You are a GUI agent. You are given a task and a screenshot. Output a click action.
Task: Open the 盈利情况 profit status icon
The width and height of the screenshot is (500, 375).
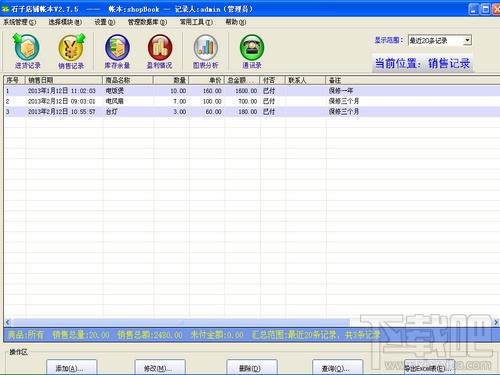pos(160,52)
